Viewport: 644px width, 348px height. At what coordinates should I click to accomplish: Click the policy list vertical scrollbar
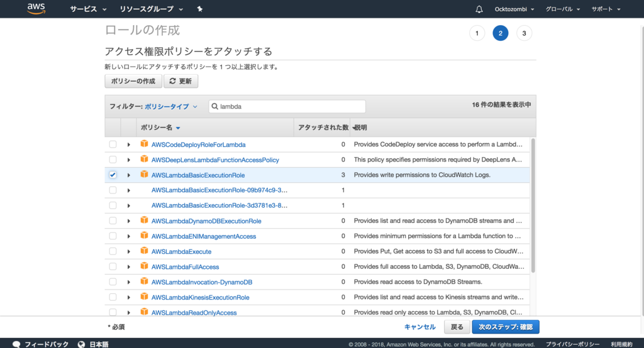pos(533,205)
